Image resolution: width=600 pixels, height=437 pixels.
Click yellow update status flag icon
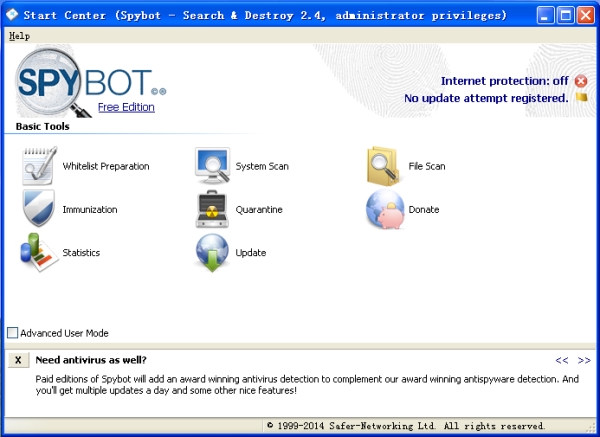582,97
